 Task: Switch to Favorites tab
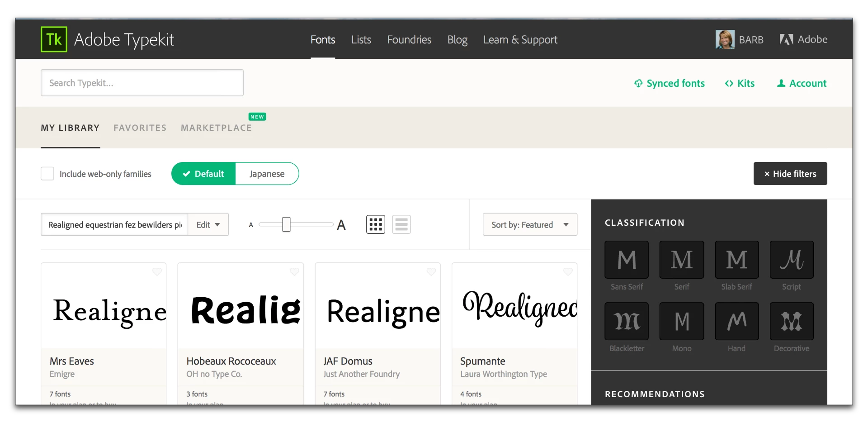point(140,128)
